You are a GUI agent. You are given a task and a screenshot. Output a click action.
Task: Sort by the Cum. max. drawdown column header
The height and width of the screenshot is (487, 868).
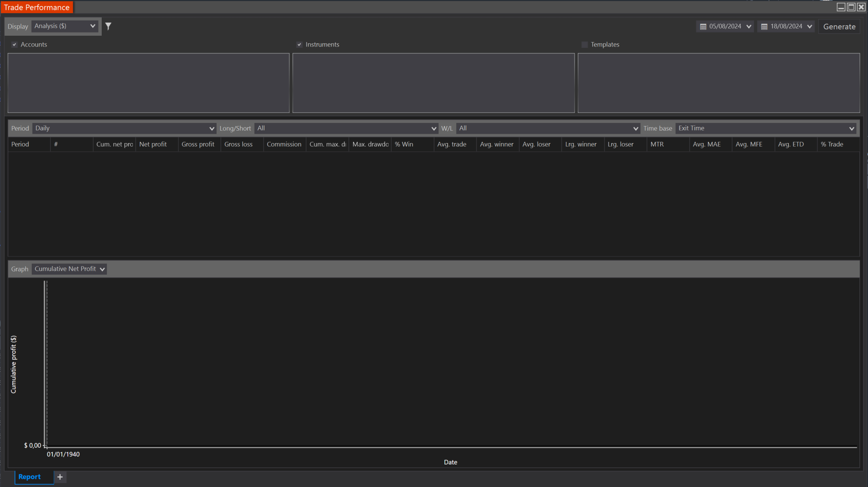(327, 145)
